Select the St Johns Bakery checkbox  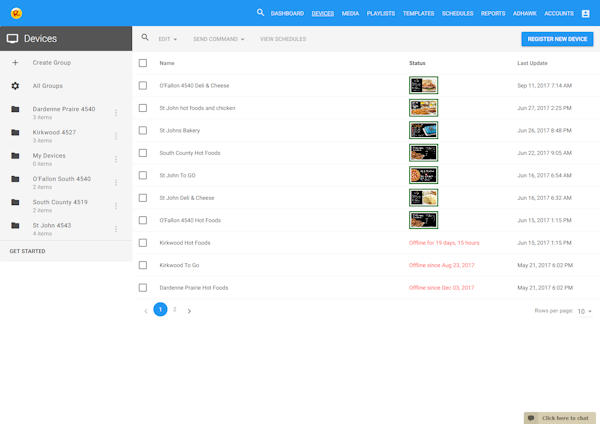(143, 130)
